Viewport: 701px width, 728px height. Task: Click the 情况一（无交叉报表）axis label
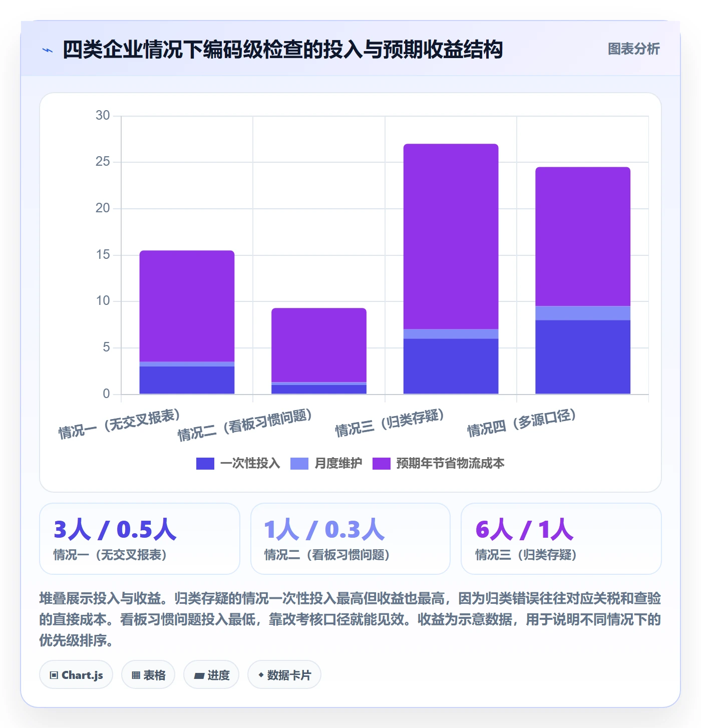[x=119, y=424]
